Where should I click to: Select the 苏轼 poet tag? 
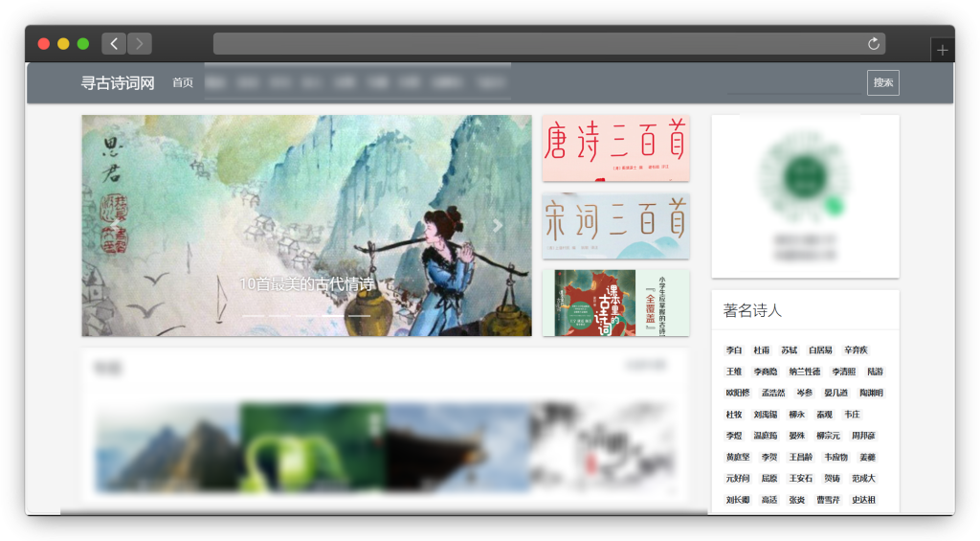[x=790, y=350]
